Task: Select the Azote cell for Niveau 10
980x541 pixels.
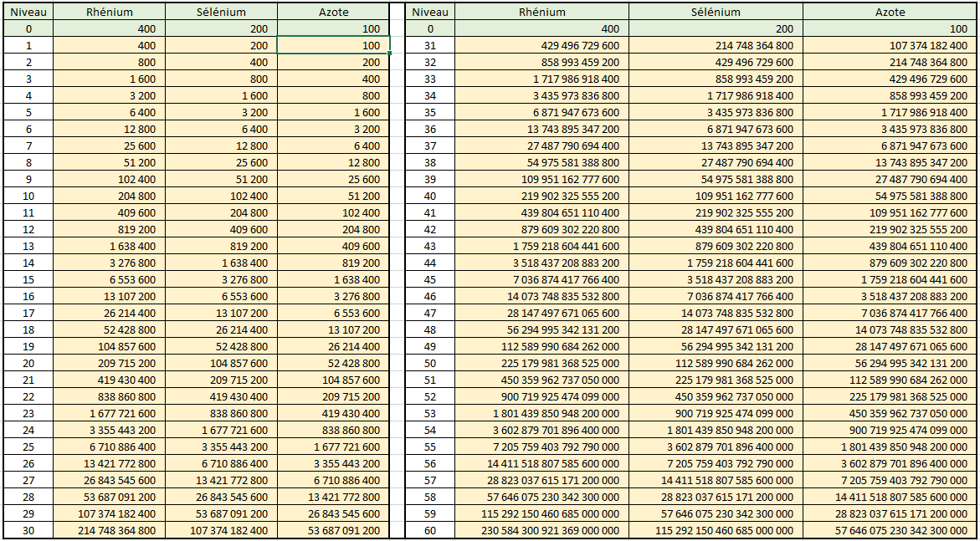Action: coord(332,196)
